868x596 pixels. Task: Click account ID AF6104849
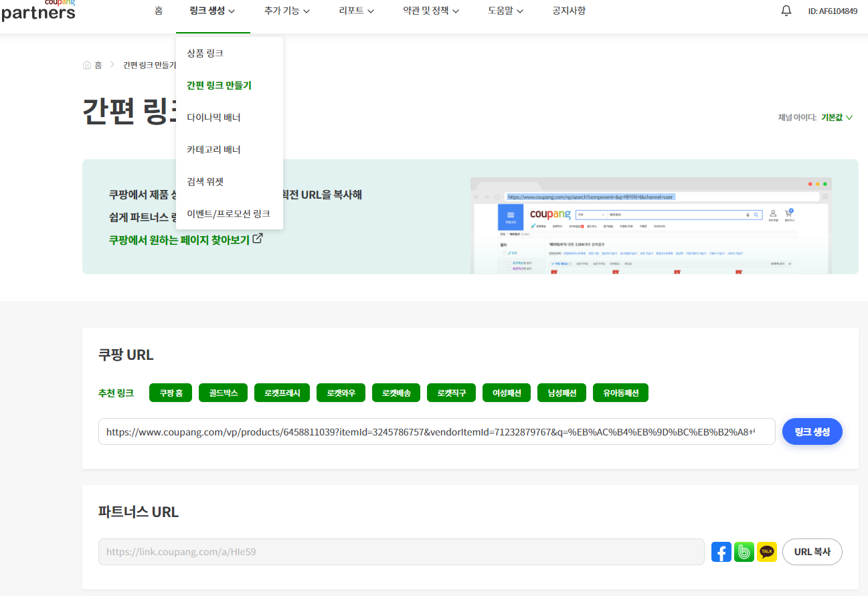[833, 11]
